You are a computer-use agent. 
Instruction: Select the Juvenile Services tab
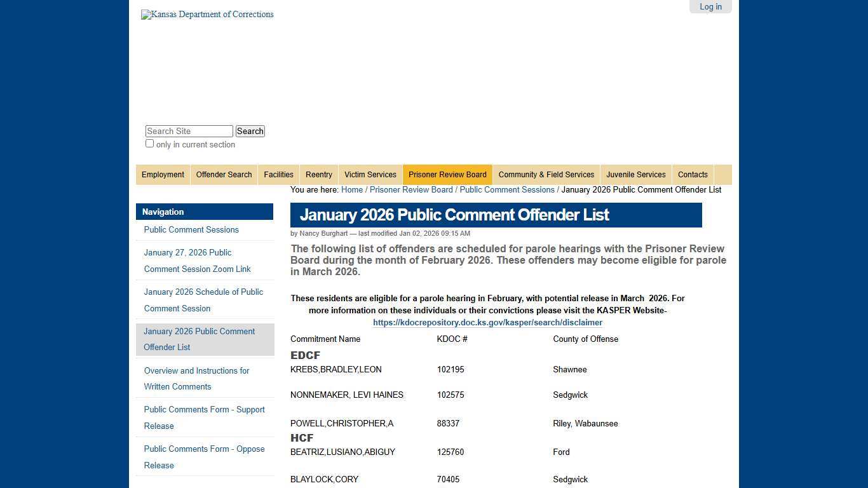(635, 174)
